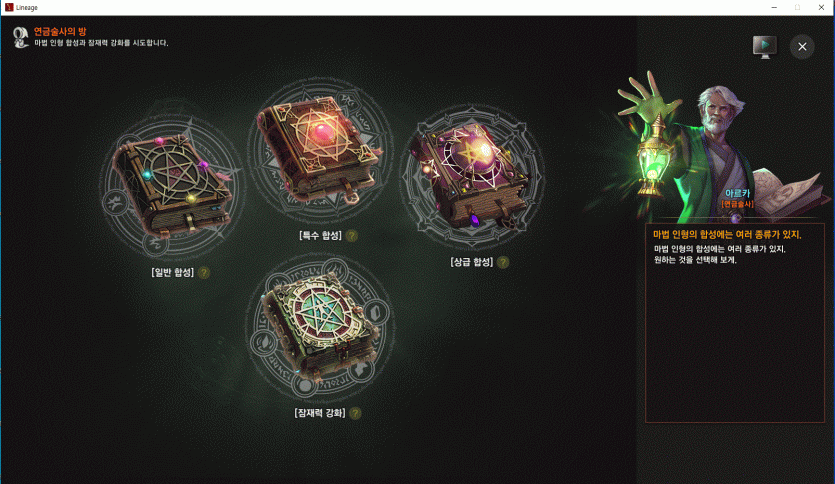Show help for 일반 합성 question mark

[203, 273]
